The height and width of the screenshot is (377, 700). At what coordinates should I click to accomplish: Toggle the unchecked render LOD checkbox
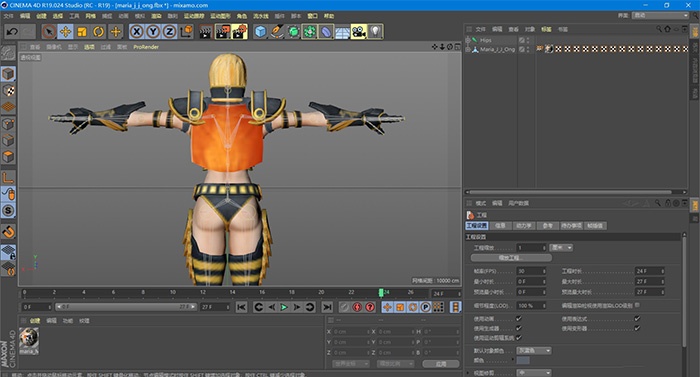pyautogui.click(x=637, y=305)
